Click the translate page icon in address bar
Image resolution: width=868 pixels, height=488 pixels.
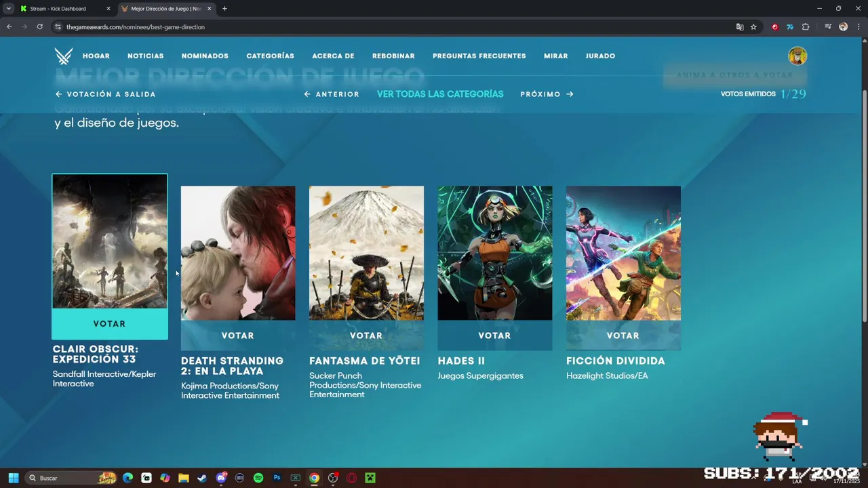tap(740, 27)
